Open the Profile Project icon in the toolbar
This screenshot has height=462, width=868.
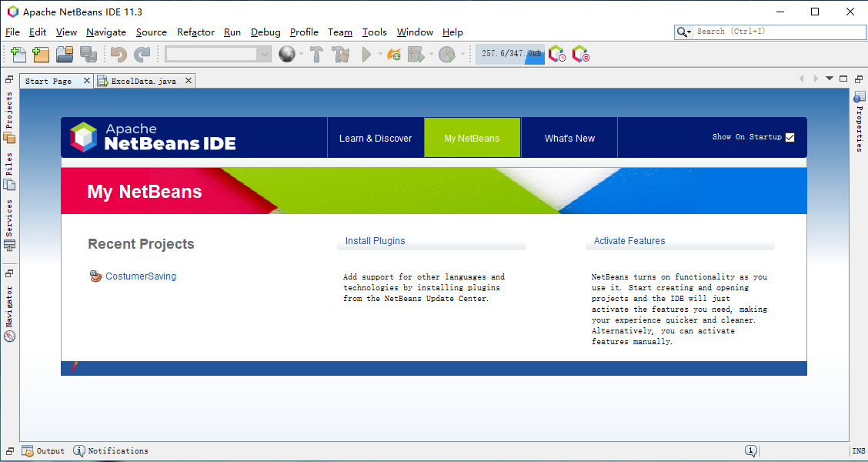445,54
